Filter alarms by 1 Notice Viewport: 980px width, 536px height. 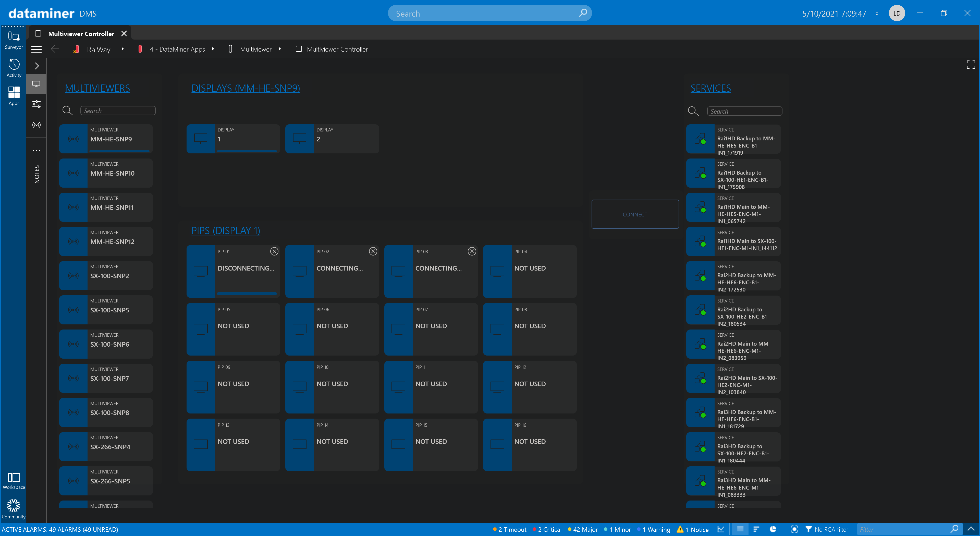tap(692, 529)
